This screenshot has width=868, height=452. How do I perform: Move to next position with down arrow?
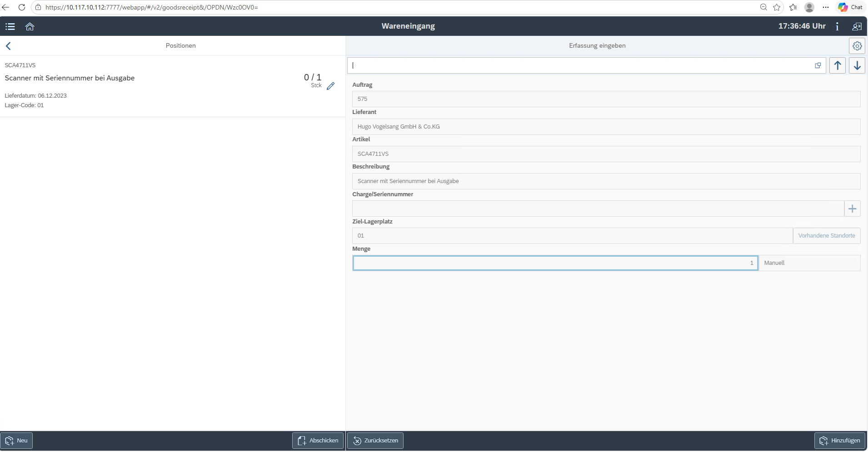tap(857, 65)
